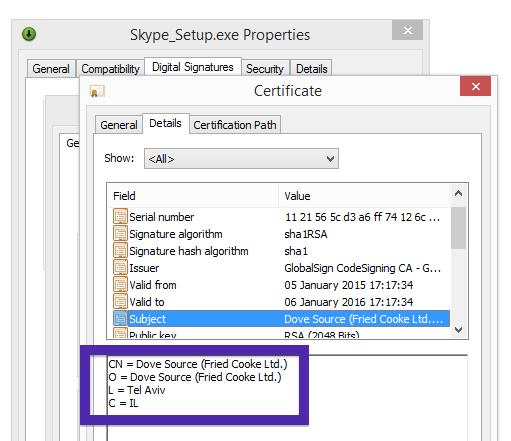Switch to the General tab in Certificate dialog
The height and width of the screenshot is (441, 511).
coord(119,125)
